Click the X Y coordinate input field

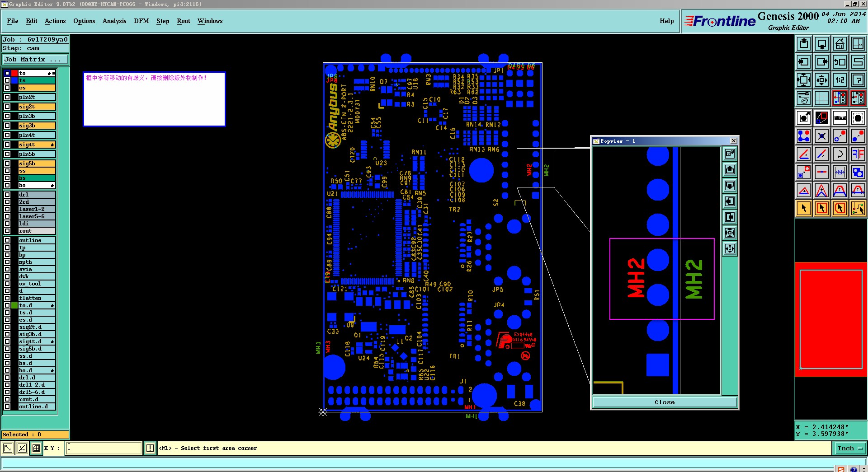pyautogui.click(x=104, y=448)
